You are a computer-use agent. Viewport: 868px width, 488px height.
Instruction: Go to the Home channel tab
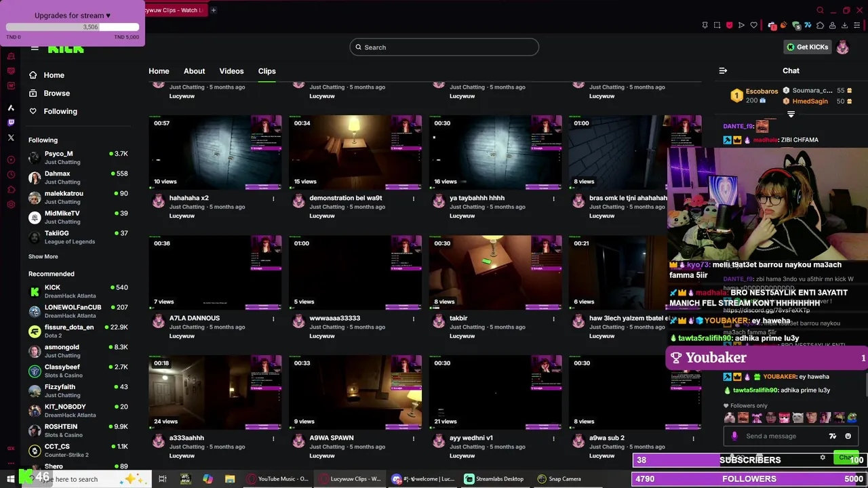[x=159, y=71]
